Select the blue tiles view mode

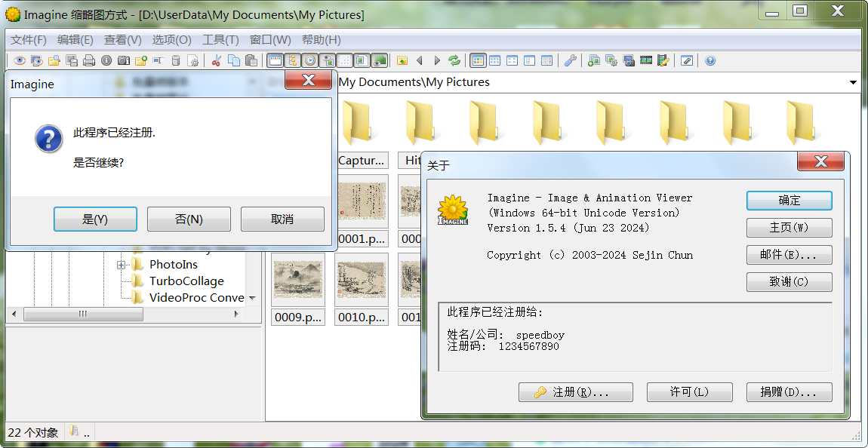coord(495,60)
